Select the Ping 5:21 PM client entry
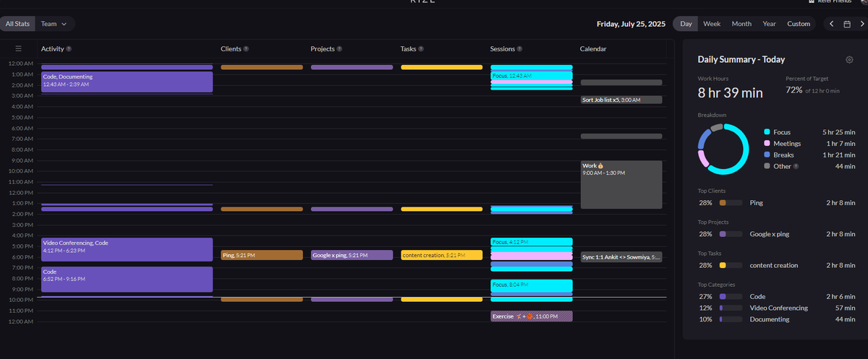This screenshot has width=868, height=359. (x=262, y=255)
